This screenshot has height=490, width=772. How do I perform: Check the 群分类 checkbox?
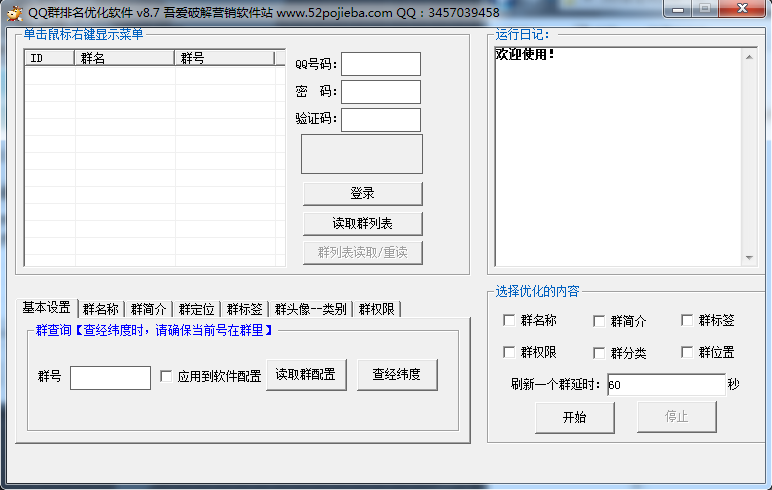click(x=599, y=354)
